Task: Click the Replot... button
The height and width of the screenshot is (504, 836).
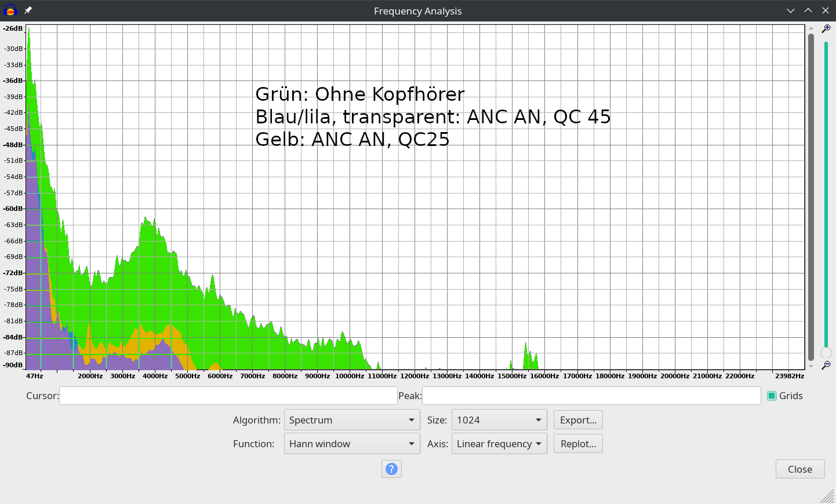Action: click(x=578, y=444)
